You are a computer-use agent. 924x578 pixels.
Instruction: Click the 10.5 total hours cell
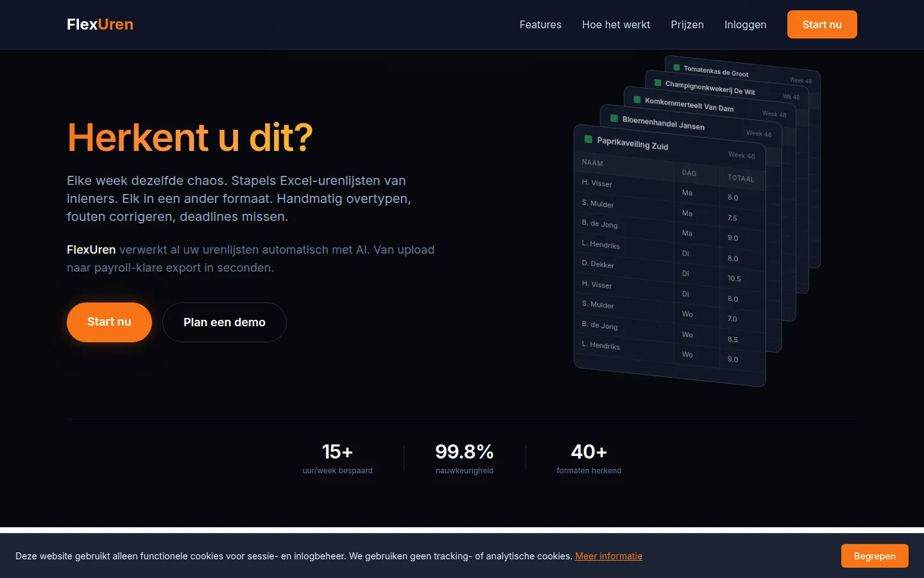(734, 278)
